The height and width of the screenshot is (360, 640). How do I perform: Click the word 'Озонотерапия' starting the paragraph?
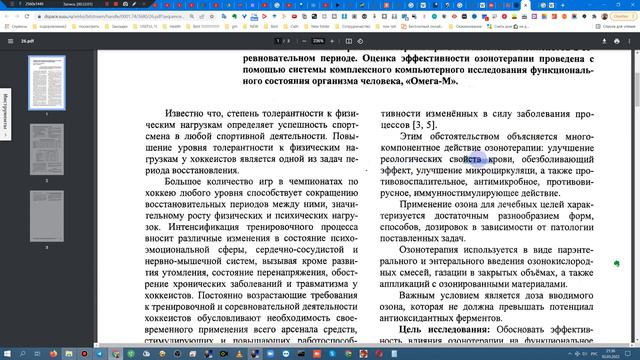click(x=429, y=250)
